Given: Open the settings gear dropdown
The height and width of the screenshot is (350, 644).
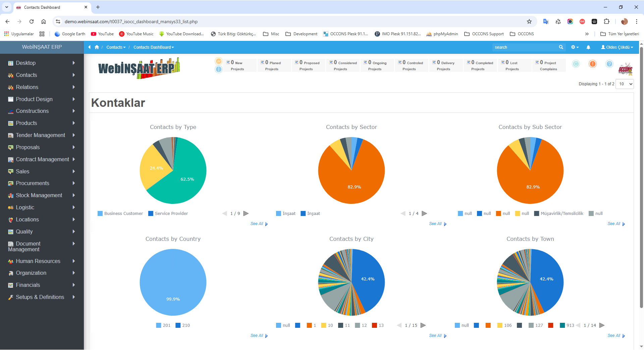Looking at the screenshot, I should (575, 47).
